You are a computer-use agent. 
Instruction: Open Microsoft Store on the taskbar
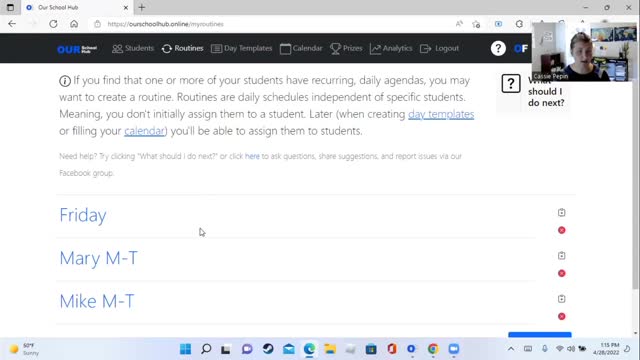click(371, 349)
